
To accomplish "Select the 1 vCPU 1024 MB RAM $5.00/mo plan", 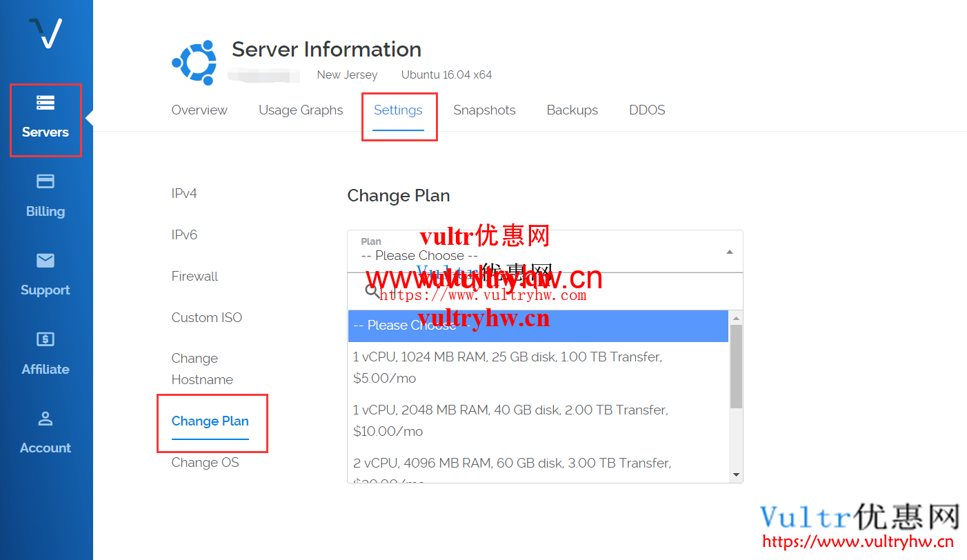I will (x=538, y=368).
